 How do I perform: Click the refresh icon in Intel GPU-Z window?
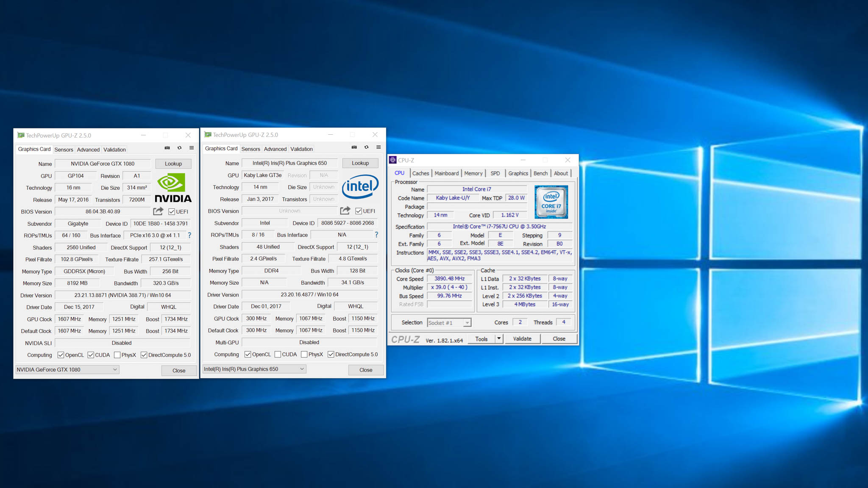click(367, 147)
